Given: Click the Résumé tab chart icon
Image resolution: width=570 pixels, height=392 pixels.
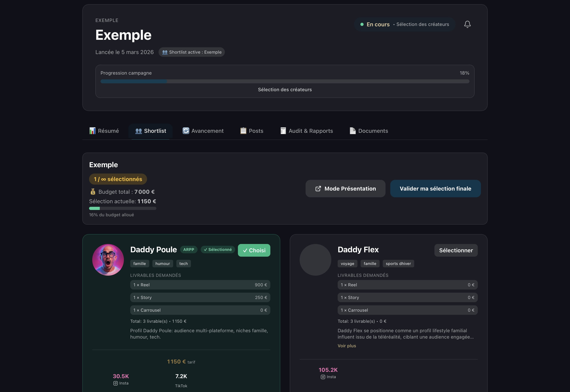Looking at the screenshot, I should point(92,131).
